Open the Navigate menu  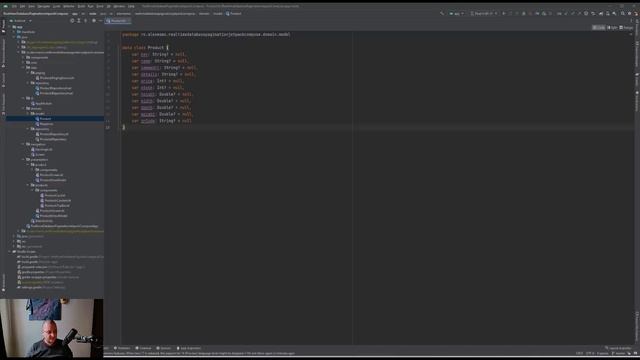(44, 6)
